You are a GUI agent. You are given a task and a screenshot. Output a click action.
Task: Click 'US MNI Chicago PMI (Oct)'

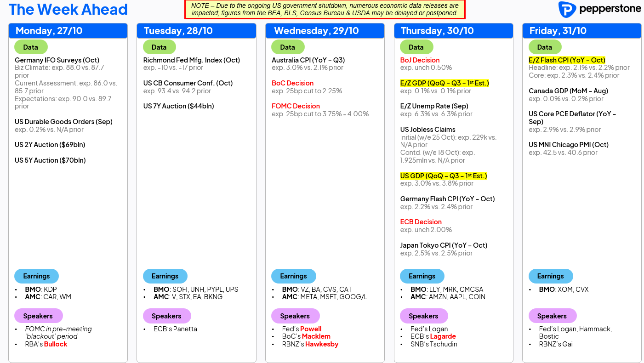[x=569, y=145]
